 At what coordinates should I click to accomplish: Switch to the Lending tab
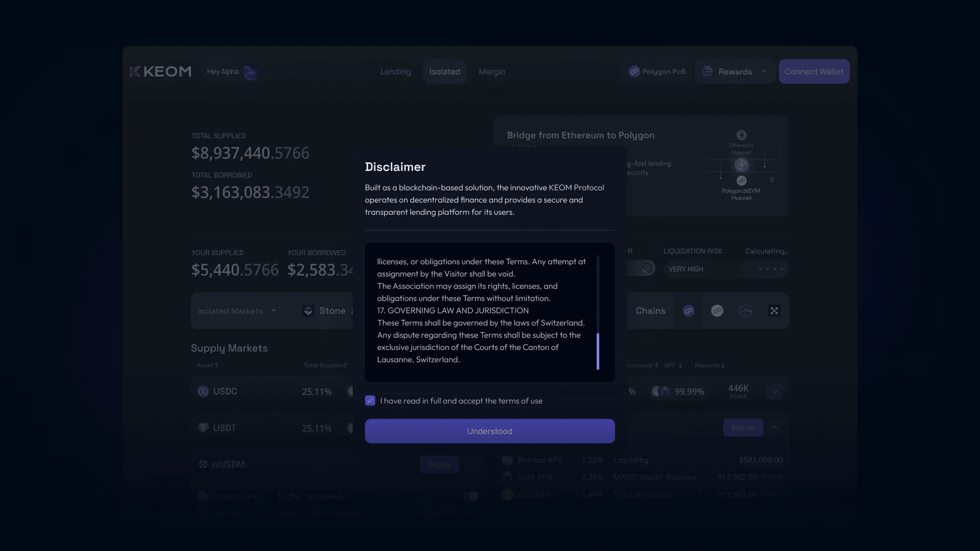click(x=396, y=71)
